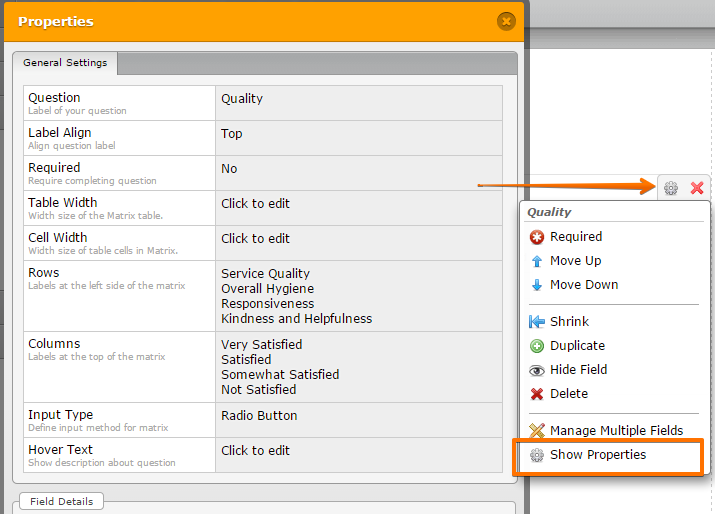Click the gear icon next to the field
This screenshot has height=514, width=715.
tap(671, 188)
